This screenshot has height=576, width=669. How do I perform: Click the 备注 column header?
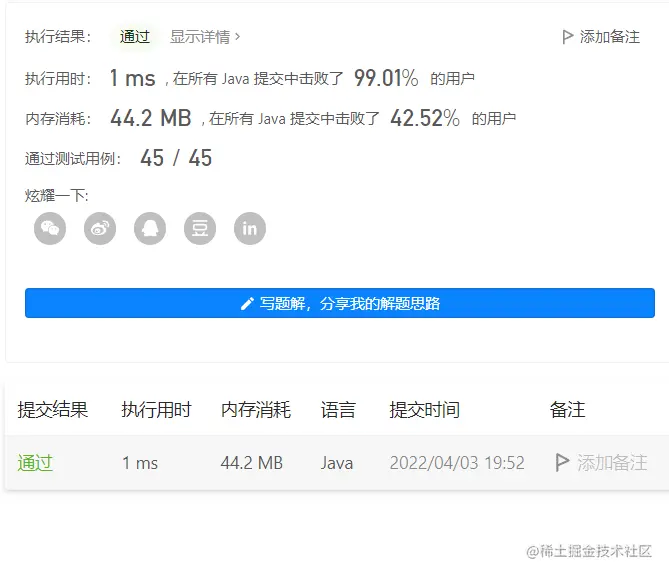click(x=567, y=410)
